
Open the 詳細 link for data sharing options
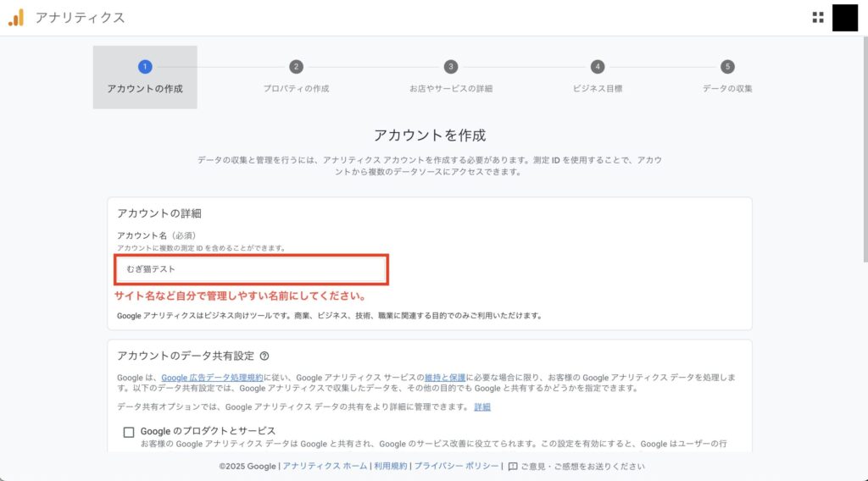(482, 407)
